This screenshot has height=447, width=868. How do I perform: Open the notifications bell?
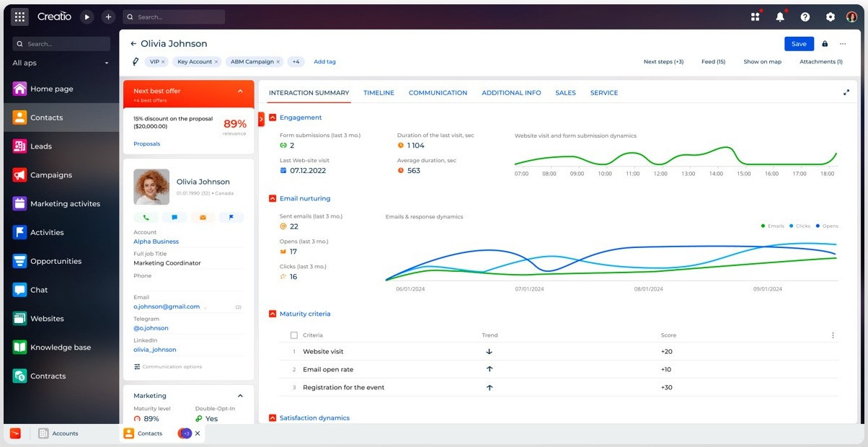[780, 17]
